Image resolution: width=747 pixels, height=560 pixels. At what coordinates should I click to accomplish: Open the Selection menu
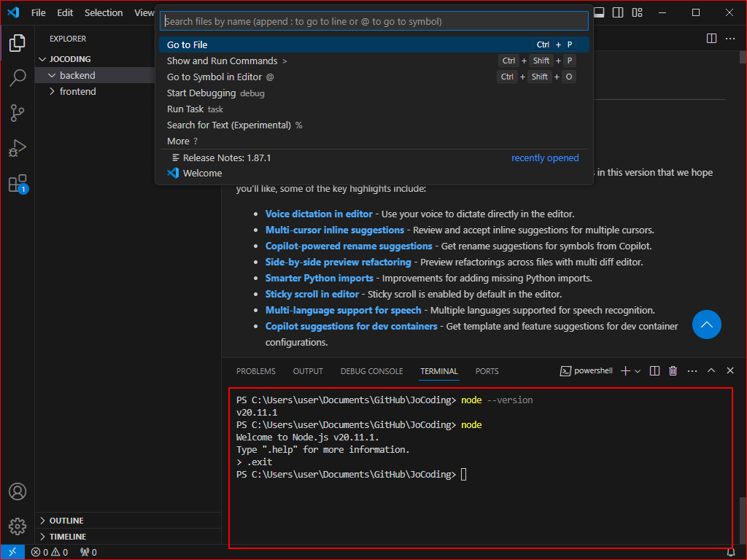104,13
